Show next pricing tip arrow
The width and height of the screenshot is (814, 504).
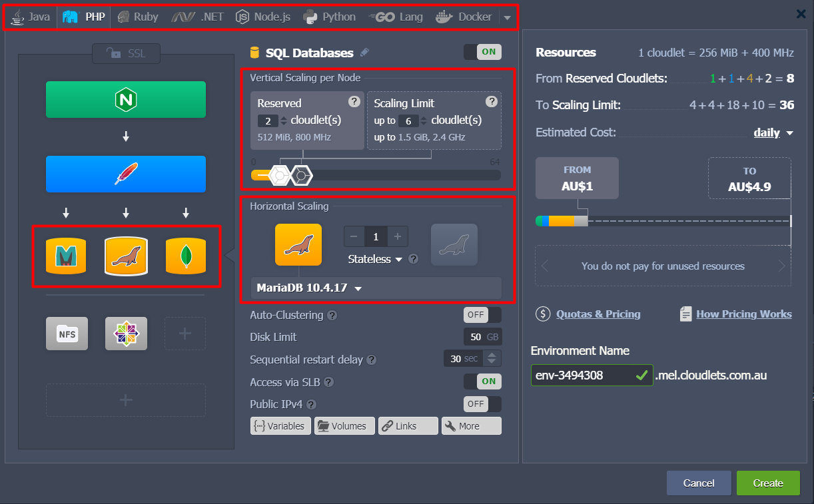click(782, 266)
